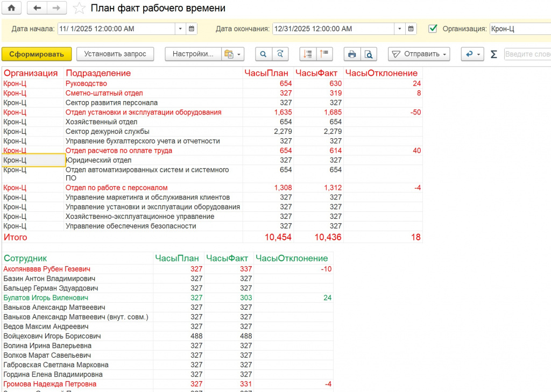Toggle the Организация checkbox

(x=433, y=28)
